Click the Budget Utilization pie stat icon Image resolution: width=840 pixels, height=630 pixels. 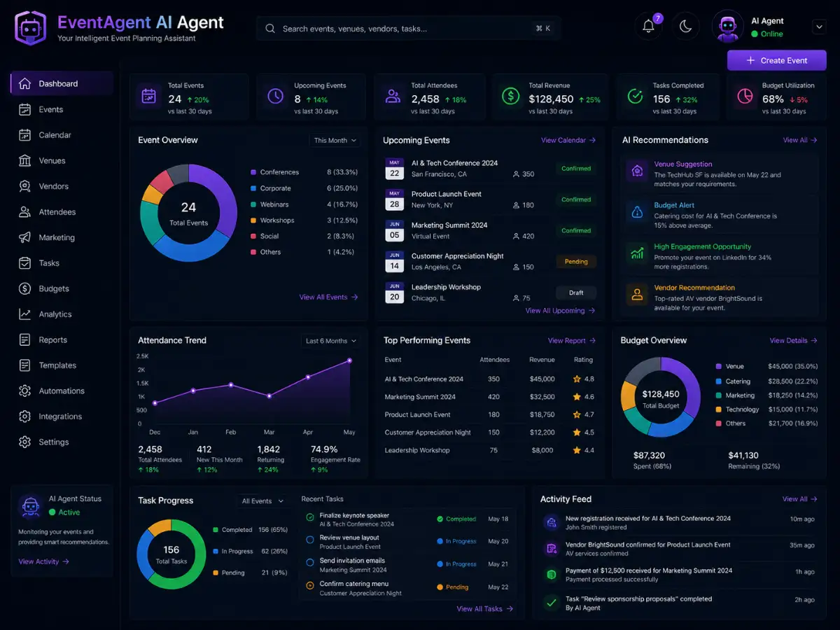tap(744, 97)
